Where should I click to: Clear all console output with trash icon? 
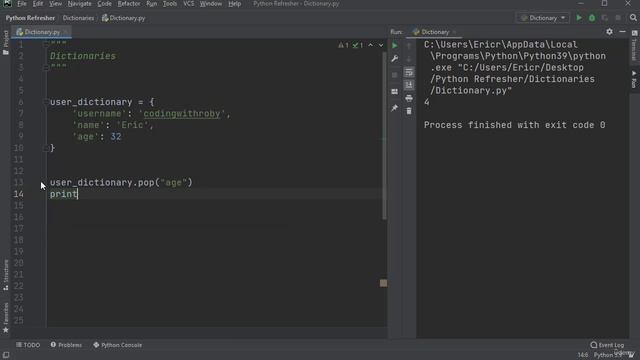point(409,111)
